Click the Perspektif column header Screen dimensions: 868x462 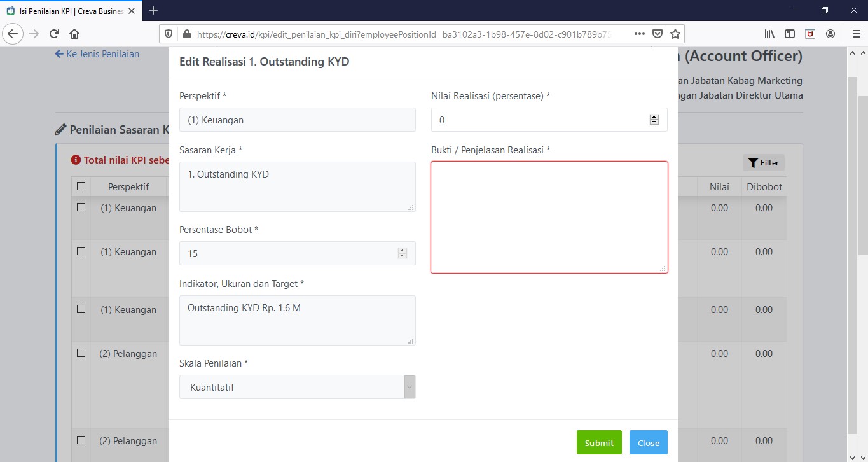(128, 186)
